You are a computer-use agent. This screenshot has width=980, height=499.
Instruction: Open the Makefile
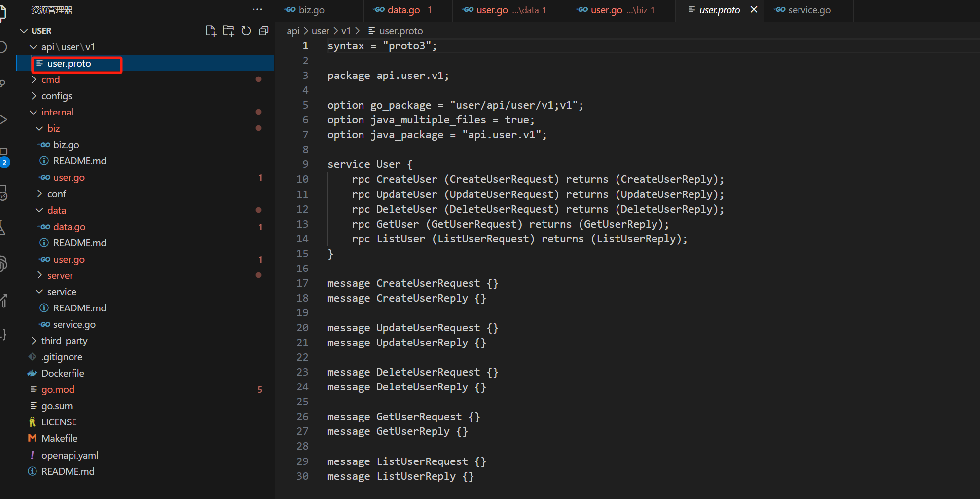(145, 438)
